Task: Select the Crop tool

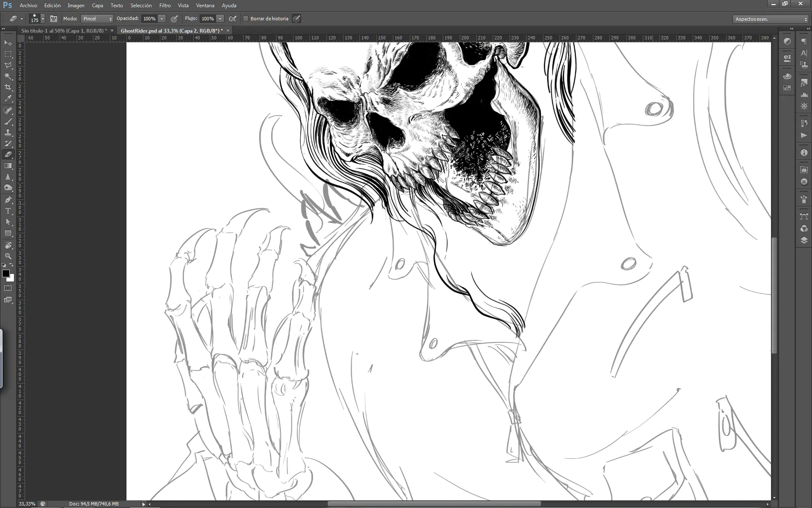Action: 8,87
